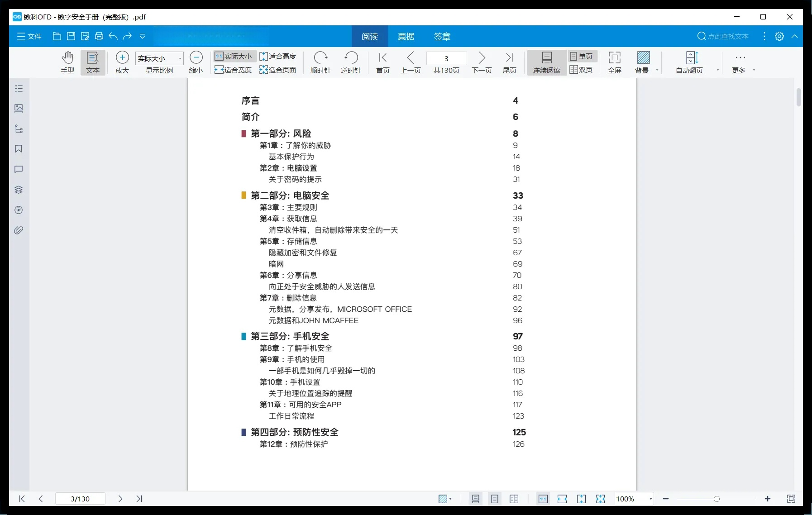The height and width of the screenshot is (515, 812).
Task: Rotate page clockwise (顺时针)
Action: pyautogui.click(x=320, y=62)
